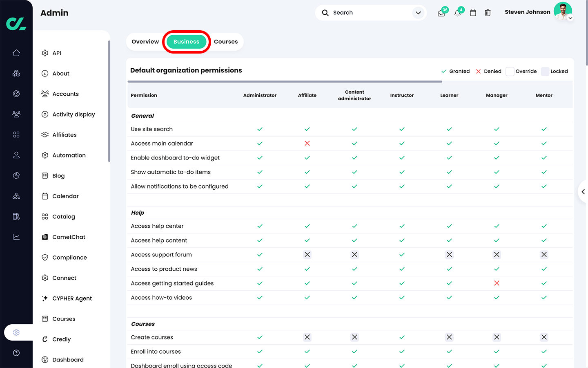Expand the right side panel arrow

coord(583,191)
